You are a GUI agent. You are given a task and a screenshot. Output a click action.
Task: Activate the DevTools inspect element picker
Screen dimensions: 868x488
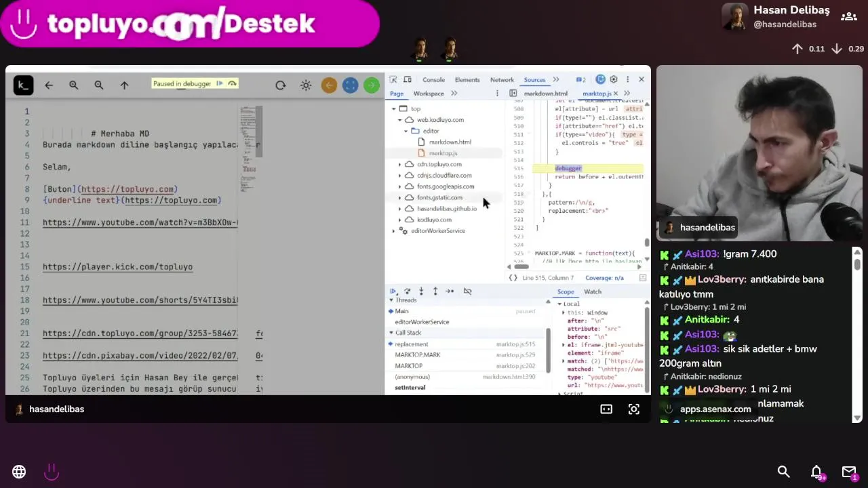pos(393,79)
